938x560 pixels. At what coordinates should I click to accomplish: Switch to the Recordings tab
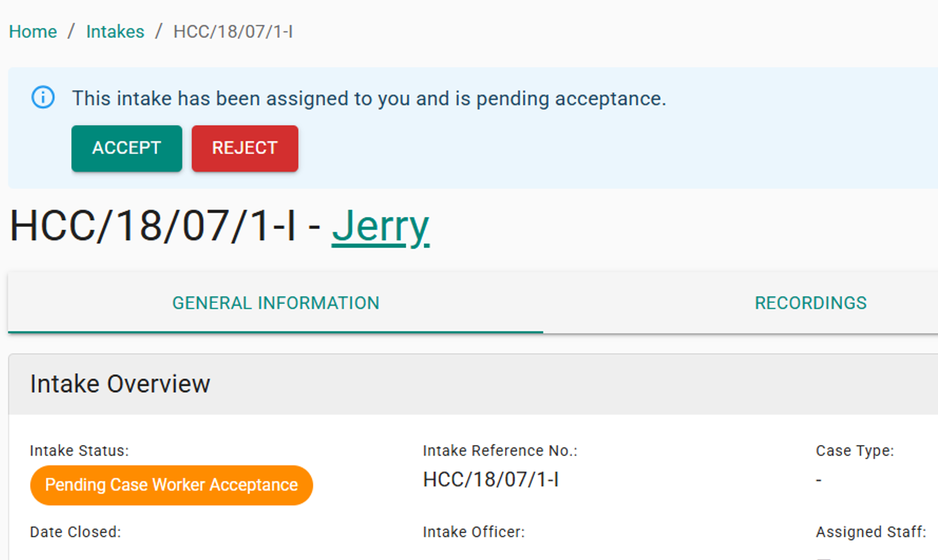click(810, 303)
